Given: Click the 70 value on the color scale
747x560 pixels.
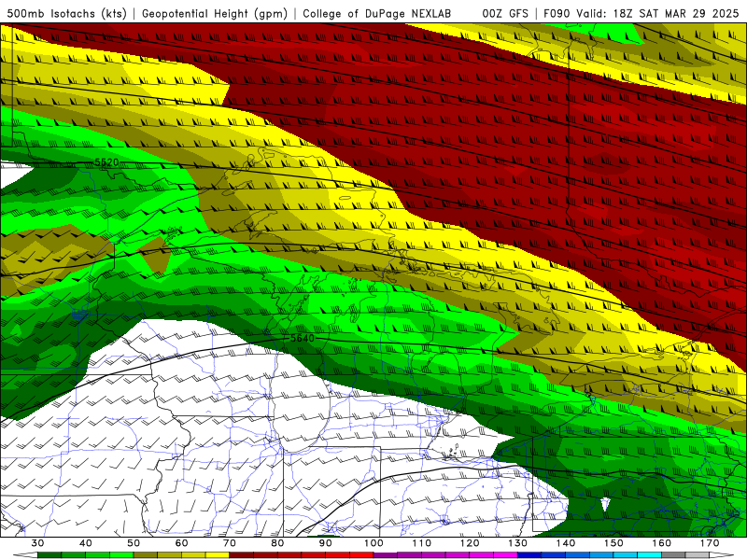Looking at the screenshot, I should pyautogui.click(x=230, y=543).
